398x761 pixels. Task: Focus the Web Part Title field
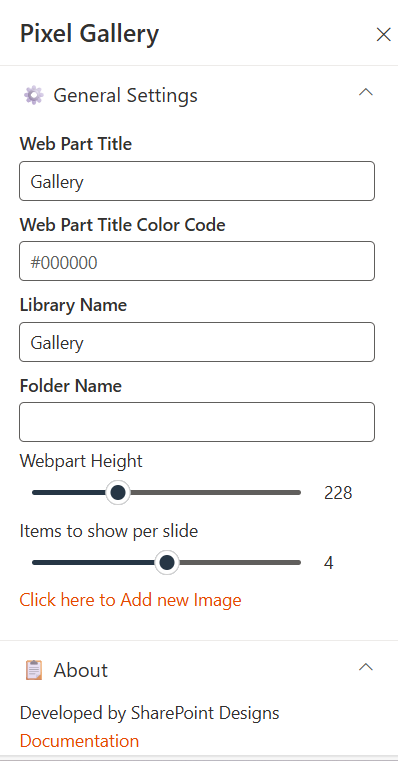click(x=197, y=181)
